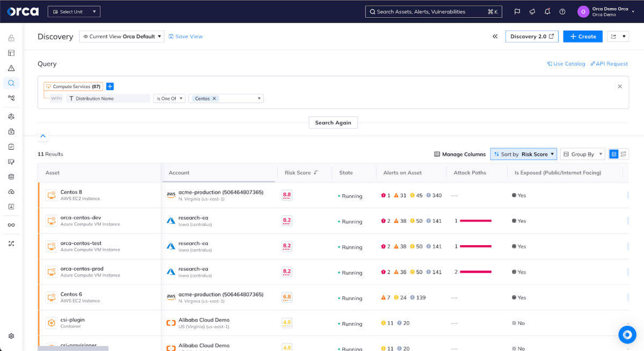This screenshot has height=351, width=644.
Task: Click the API Request link
Action: tap(609, 64)
